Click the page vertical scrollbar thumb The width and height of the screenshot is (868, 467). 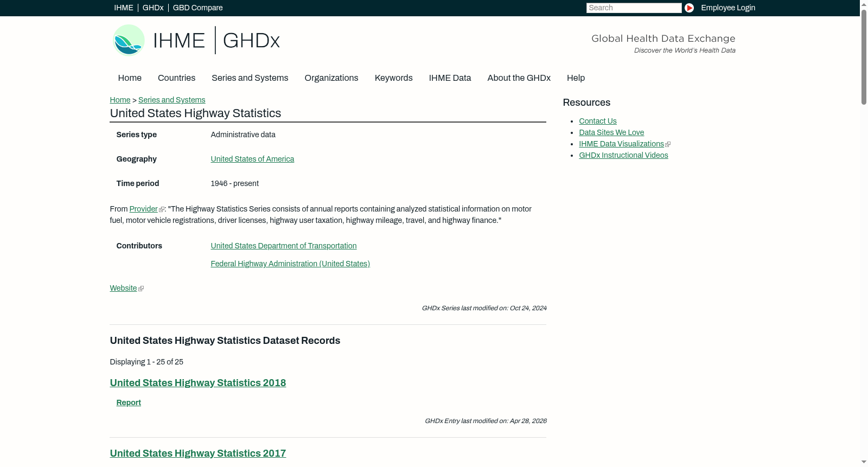864,56
